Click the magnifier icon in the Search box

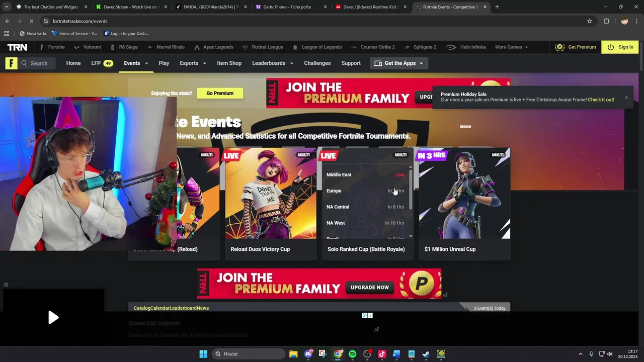point(24,63)
